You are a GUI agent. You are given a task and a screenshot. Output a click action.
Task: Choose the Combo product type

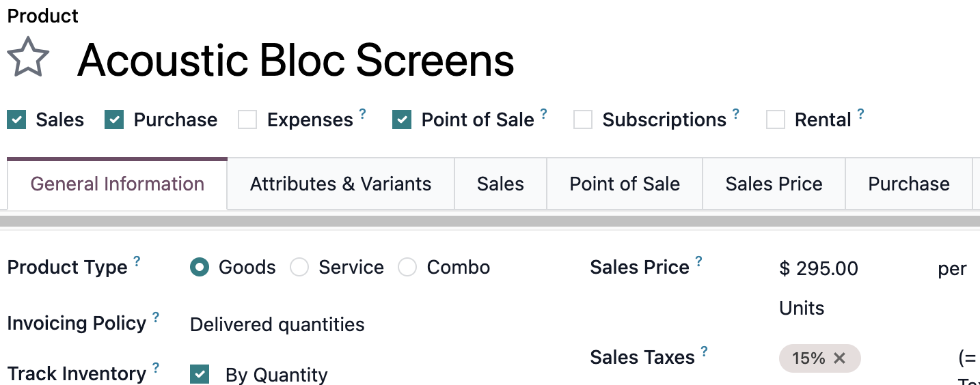coord(407,267)
